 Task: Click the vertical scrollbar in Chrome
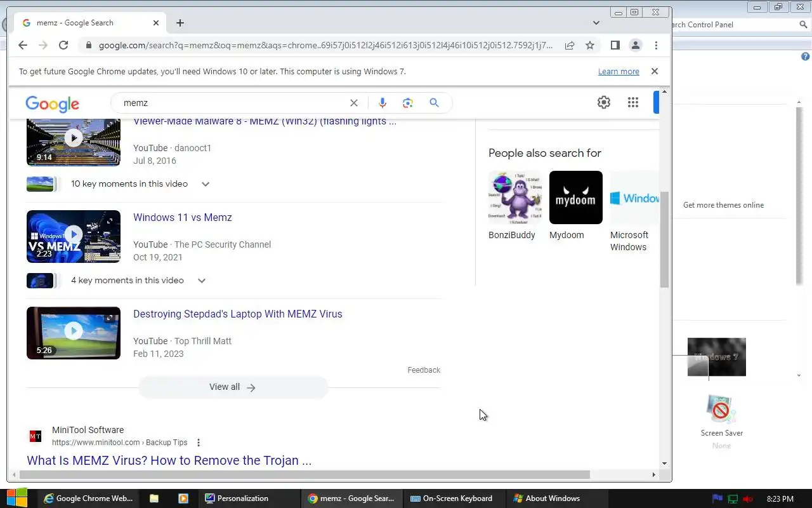[x=664, y=240]
